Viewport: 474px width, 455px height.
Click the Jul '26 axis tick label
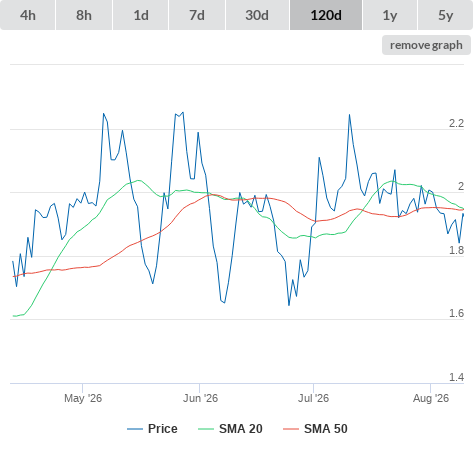click(x=313, y=398)
